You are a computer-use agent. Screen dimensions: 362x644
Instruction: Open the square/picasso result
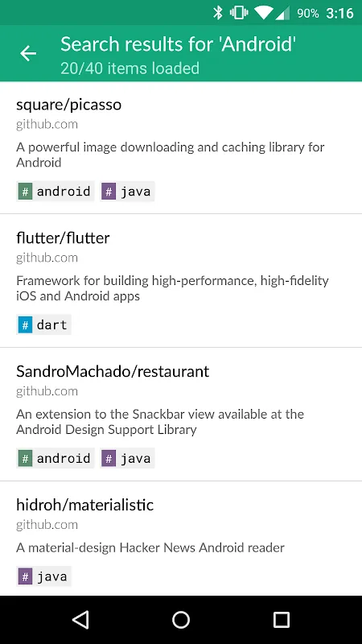coord(181,148)
